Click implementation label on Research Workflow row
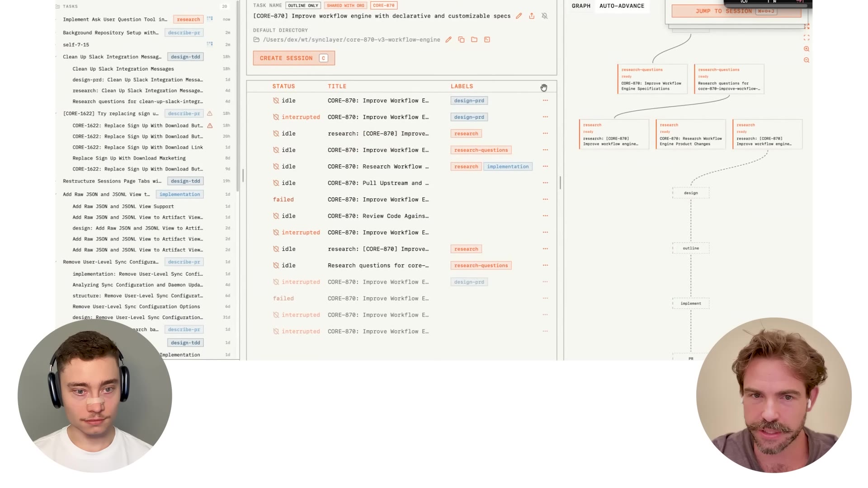This screenshot has width=868, height=488. click(x=508, y=167)
